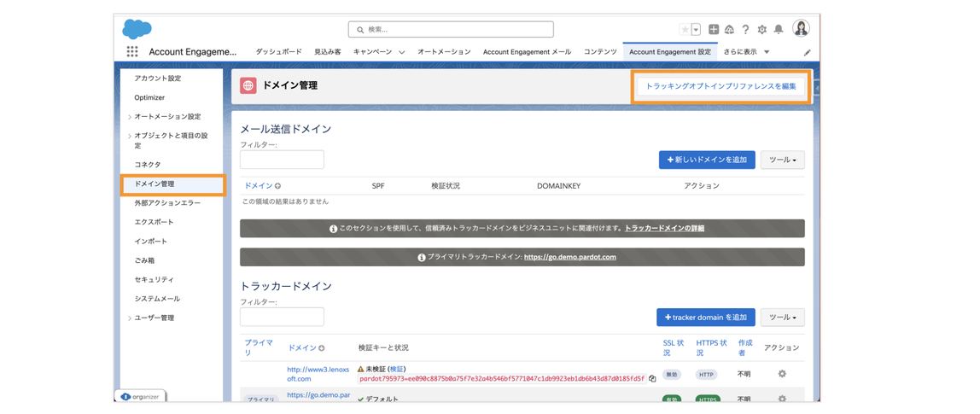The image size is (980, 414).
Task: Click トラッキングオプトインプリファレンスを編集 button
Action: pyautogui.click(x=720, y=86)
